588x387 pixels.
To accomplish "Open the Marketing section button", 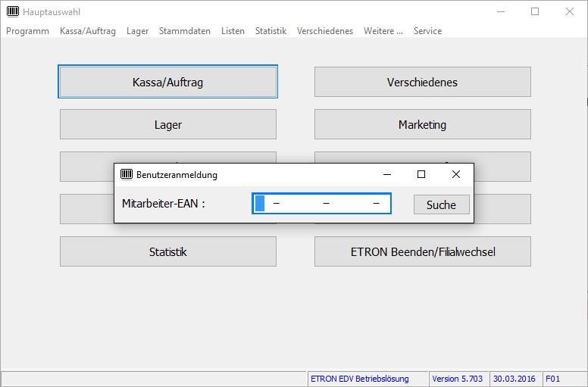I will [x=422, y=124].
